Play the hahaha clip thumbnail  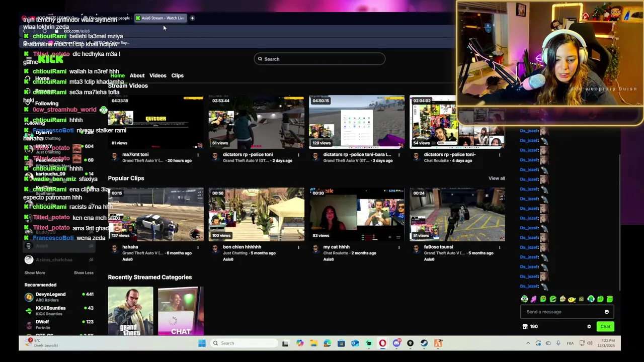(155, 214)
